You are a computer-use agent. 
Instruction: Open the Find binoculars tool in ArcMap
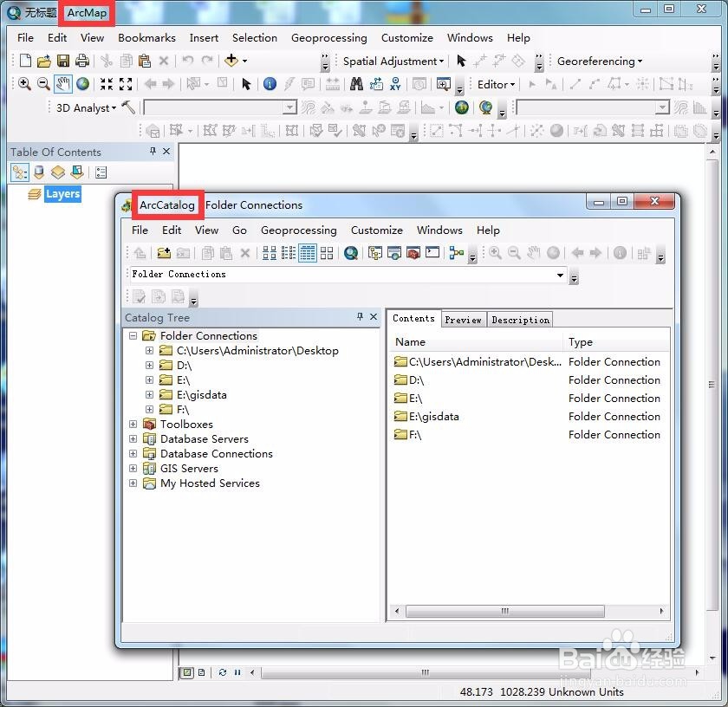[x=356, y=84]
